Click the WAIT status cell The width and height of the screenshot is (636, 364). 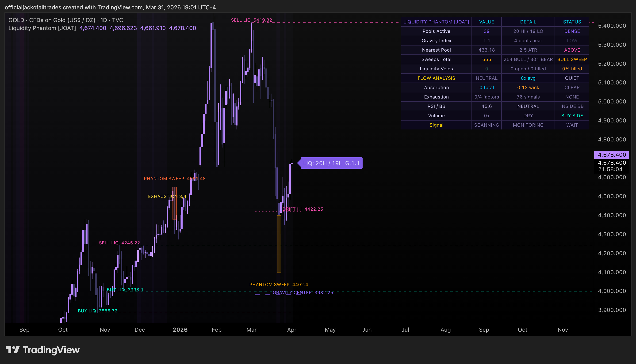(x=572, y=125)
